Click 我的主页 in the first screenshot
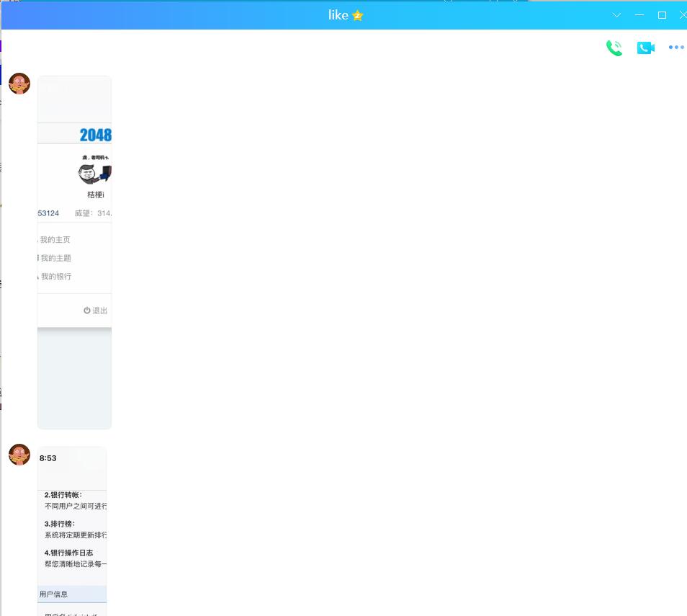This screenshot has height=616, width=687. (55, 240)
